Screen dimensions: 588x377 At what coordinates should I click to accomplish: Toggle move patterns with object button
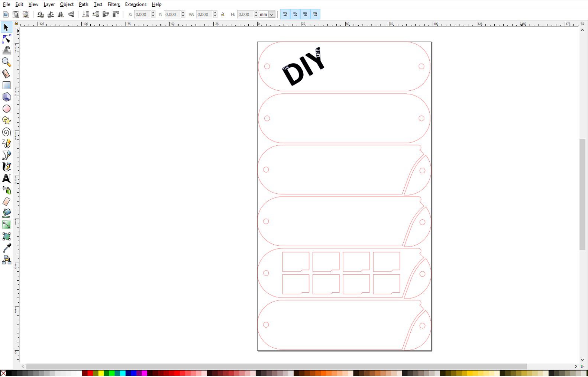point(315,14)
